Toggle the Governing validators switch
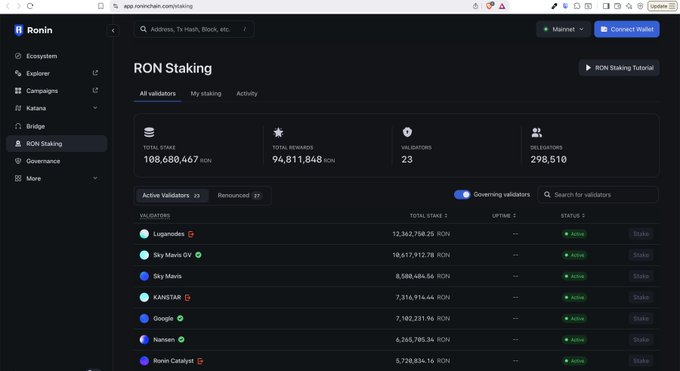680x371 pixels. pyautogui.click(x=462, y=194)
